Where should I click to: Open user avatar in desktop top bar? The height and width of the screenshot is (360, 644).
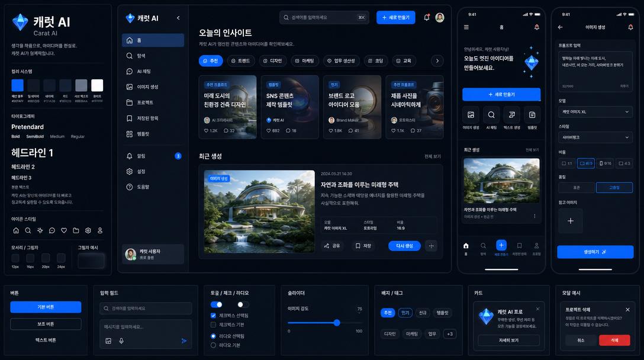click(x=440, y=18)
